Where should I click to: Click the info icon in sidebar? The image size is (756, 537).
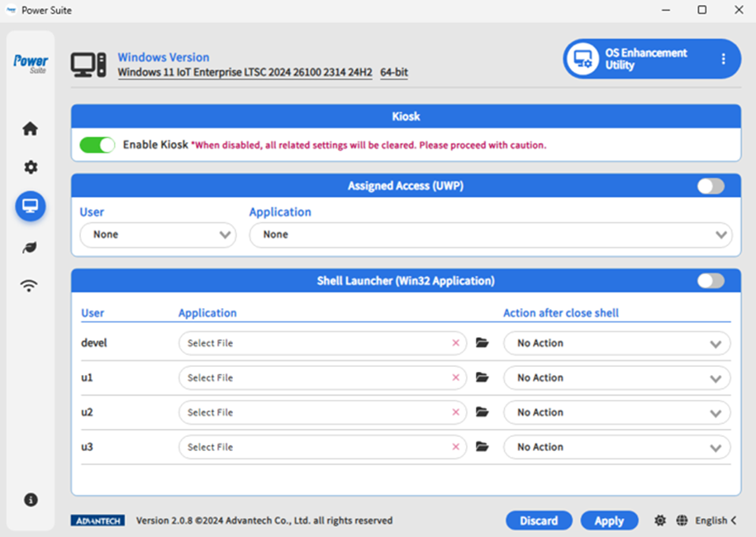(x=30, y=500)
